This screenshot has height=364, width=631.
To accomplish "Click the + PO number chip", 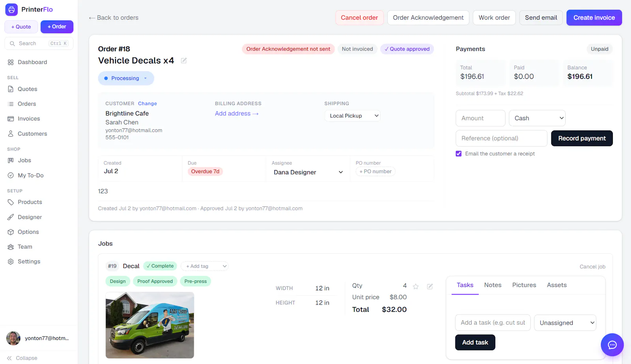I will (x=375, y=172).
